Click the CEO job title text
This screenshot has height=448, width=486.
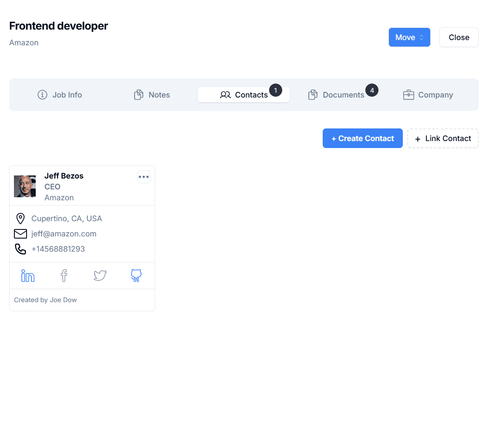(52, 186)
